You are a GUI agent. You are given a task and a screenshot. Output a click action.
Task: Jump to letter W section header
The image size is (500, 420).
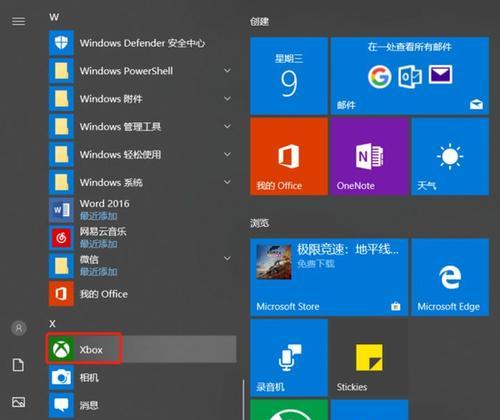(x=54, y=17)
